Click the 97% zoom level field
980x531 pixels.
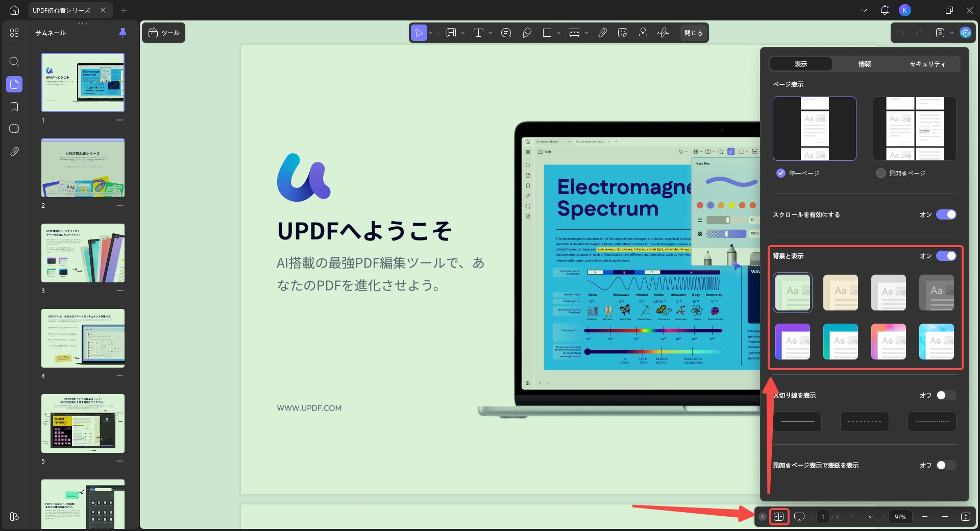(x=900, y=517)
